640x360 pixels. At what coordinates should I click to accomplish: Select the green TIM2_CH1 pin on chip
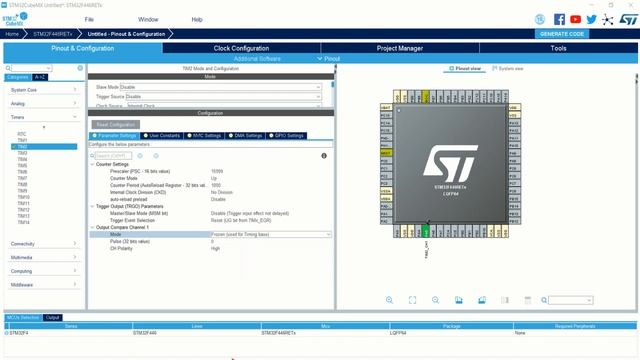[425, 232]
